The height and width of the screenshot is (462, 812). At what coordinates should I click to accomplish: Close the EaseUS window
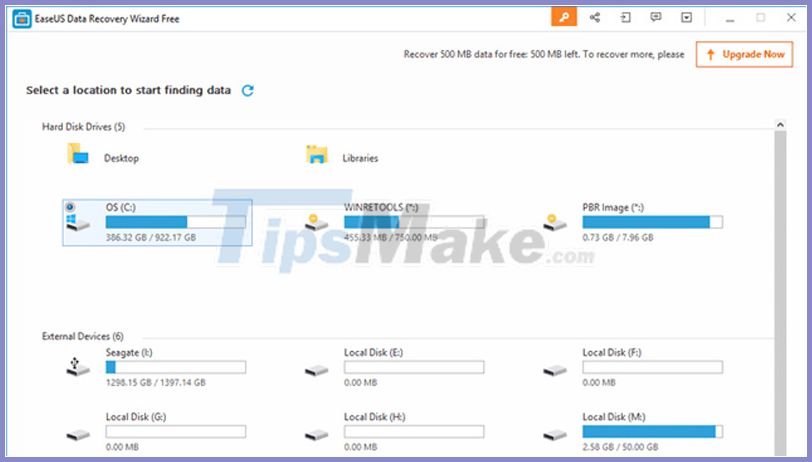coord(791,18)
